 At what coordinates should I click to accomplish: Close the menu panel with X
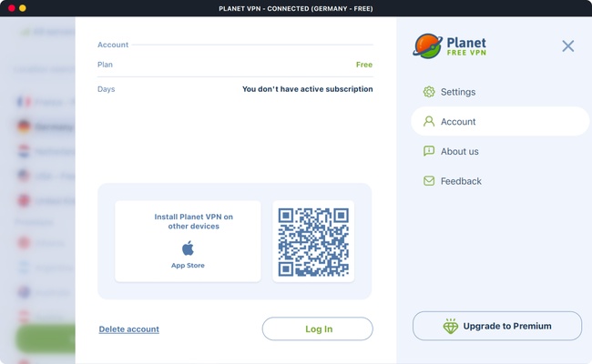(x=567, y=46)
